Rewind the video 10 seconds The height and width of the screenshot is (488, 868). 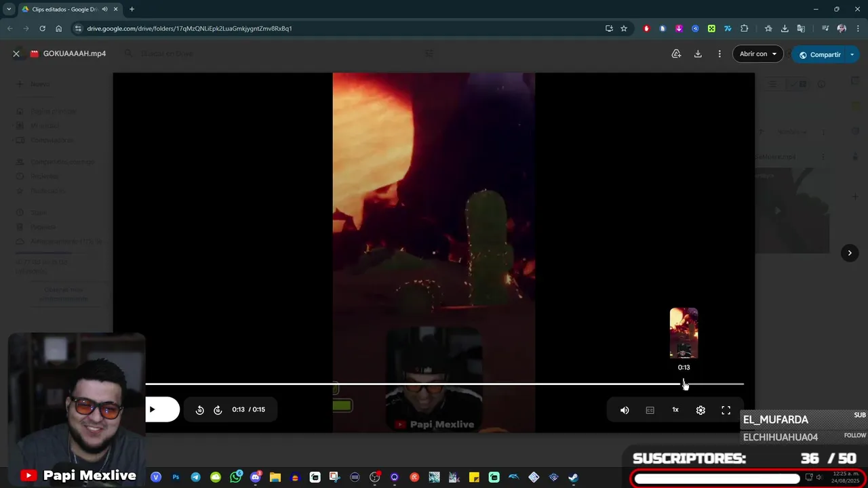pyautogui.click(x=200, y=410)
